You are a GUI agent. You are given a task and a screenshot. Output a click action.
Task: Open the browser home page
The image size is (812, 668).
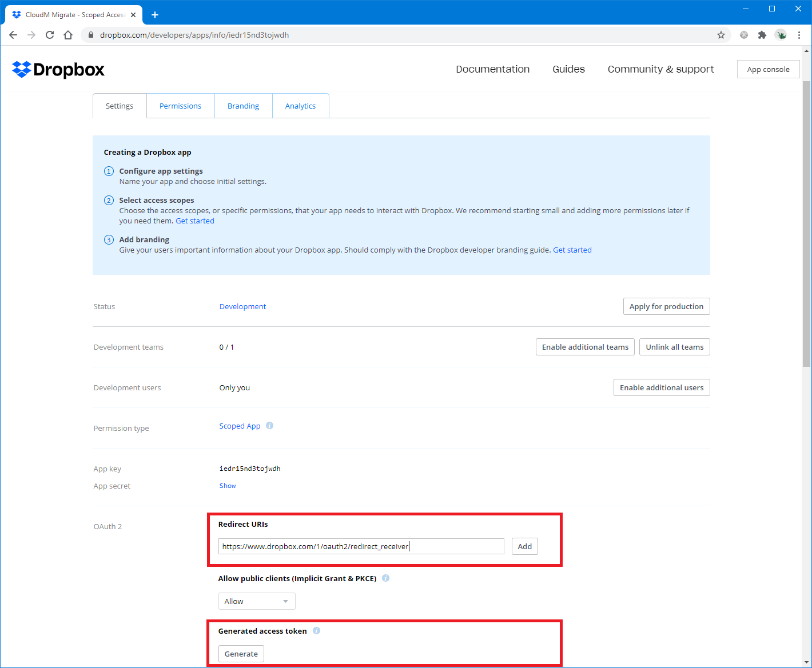click(x=68, y=35)
